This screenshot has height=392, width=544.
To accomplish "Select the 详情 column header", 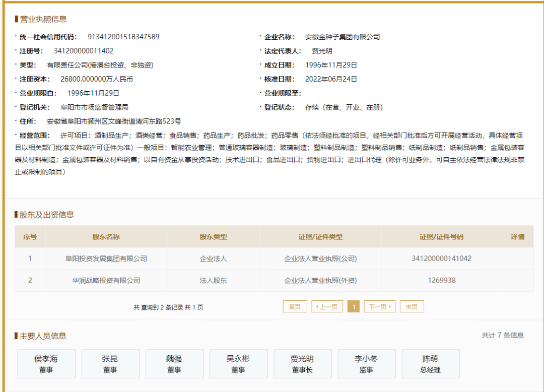I will click(518, 237).
